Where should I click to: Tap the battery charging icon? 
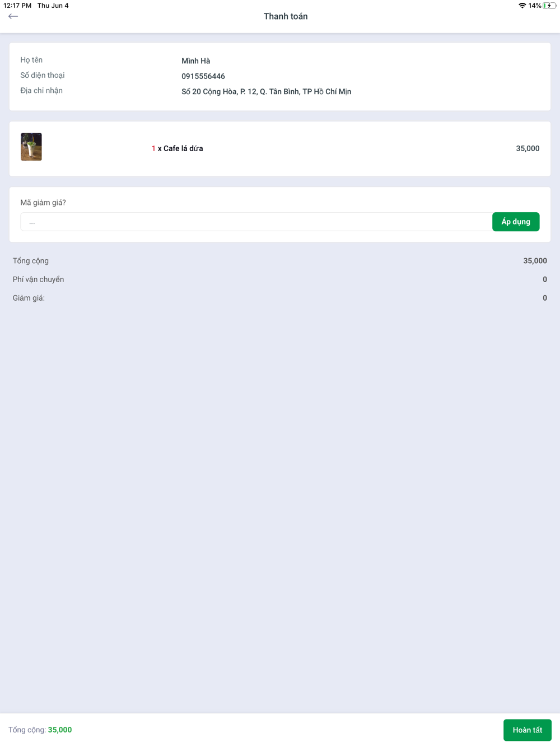549,6
